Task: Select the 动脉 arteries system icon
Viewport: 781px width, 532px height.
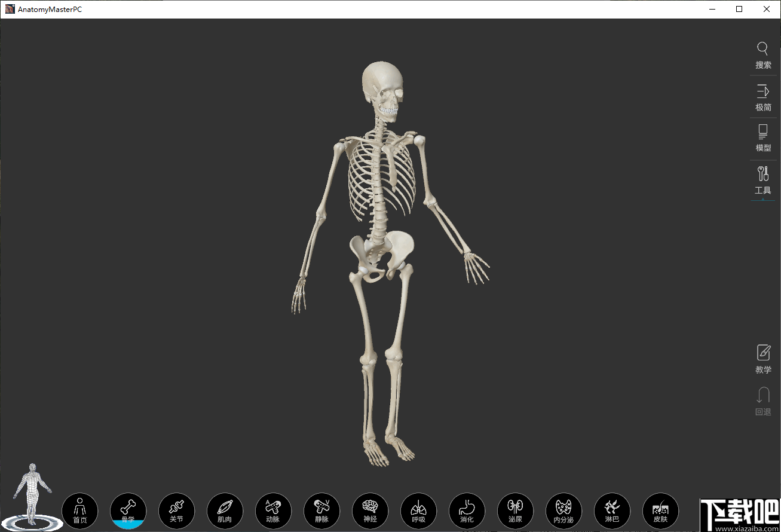Action: (x=273, y=510)
